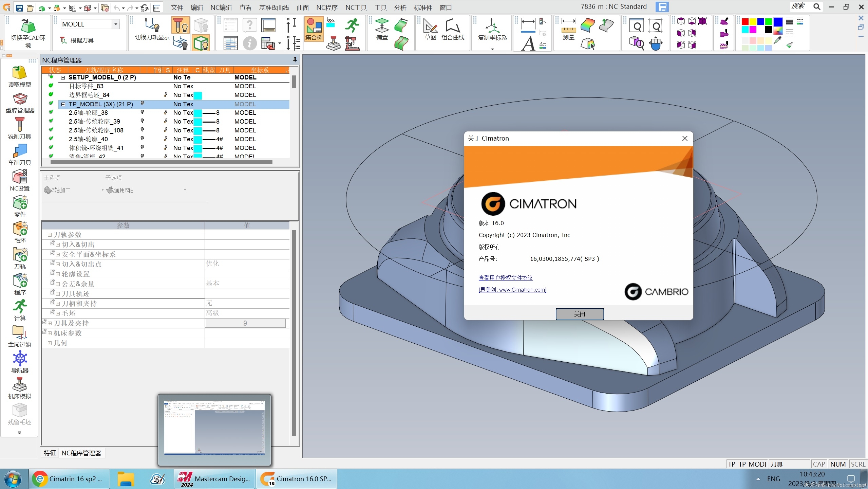The image size is (868, 489).
Task: Click the search magnifier icon
Action: 816,7
